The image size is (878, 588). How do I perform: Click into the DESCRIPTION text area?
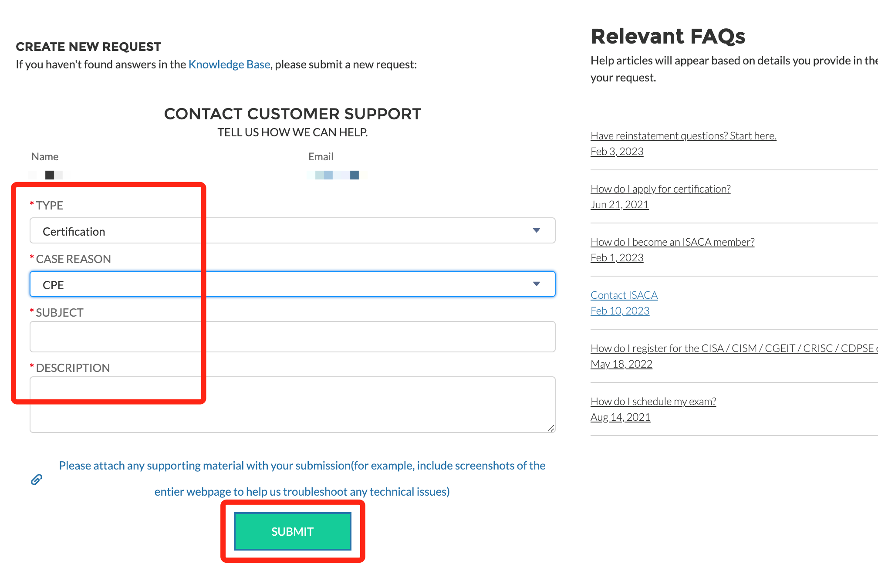292,405
